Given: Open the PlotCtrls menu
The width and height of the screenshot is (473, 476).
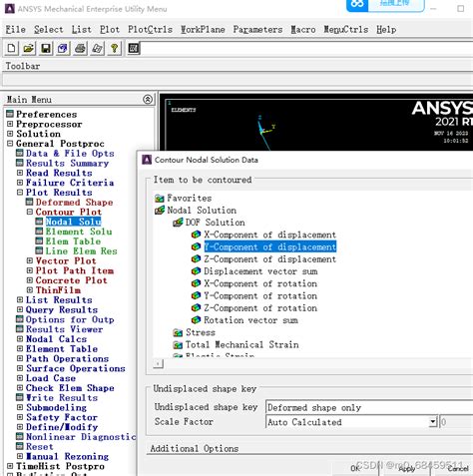Looking at the screenshot, I should [x=150, y=30].
